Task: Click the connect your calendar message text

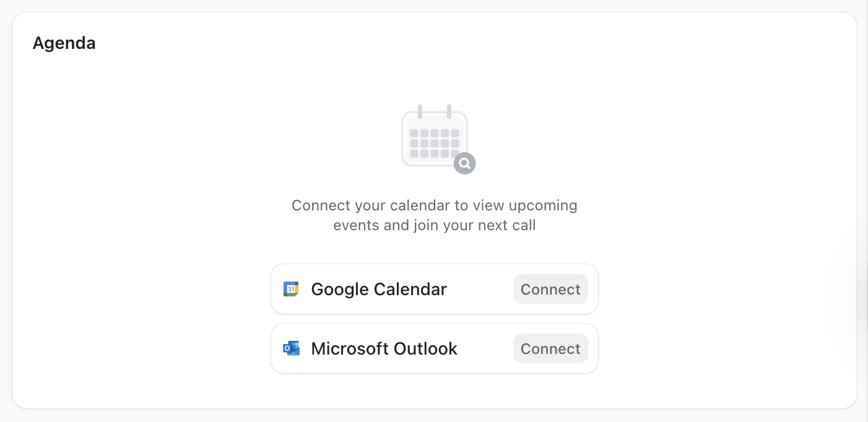Action: (x=434, y=215)
